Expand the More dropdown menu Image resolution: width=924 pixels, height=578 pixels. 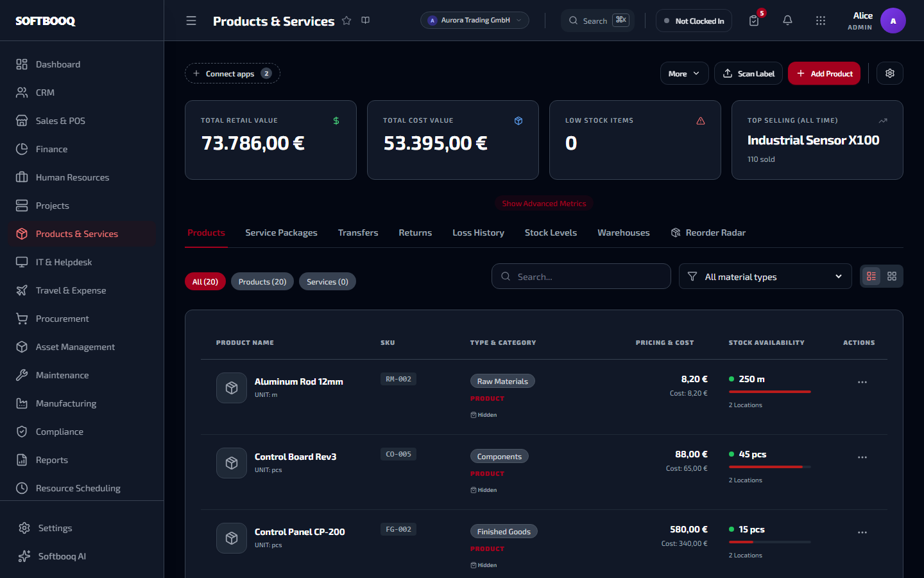685,73
